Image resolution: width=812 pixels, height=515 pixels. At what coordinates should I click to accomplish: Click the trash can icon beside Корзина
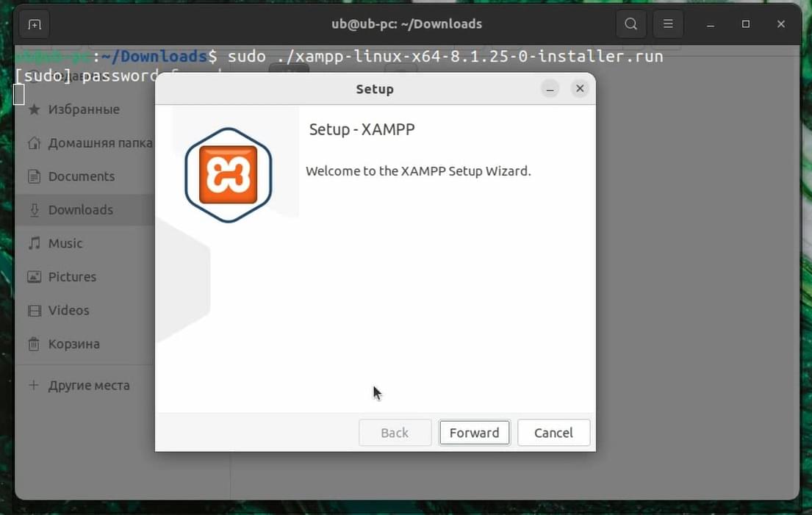coord(35,344)
